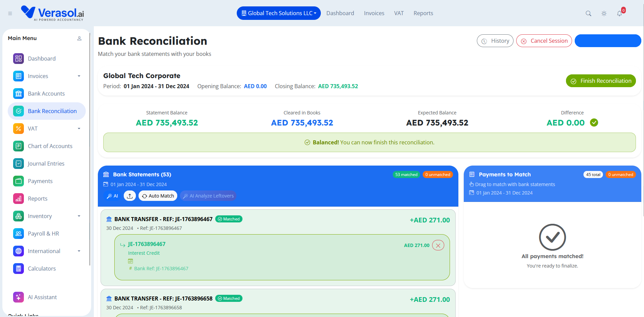Open reconciliation History

click(x=495, y=41)
